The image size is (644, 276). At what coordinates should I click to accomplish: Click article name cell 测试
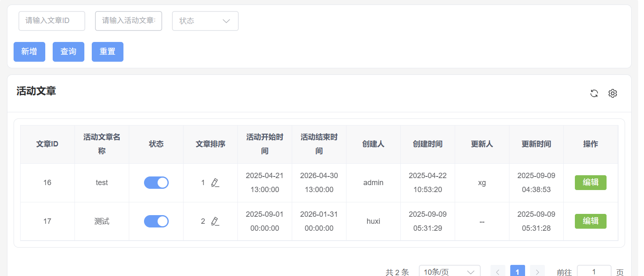coord(102,221)
